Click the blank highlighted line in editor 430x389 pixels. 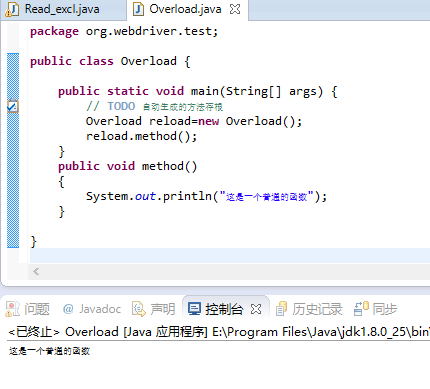point(230,256)
